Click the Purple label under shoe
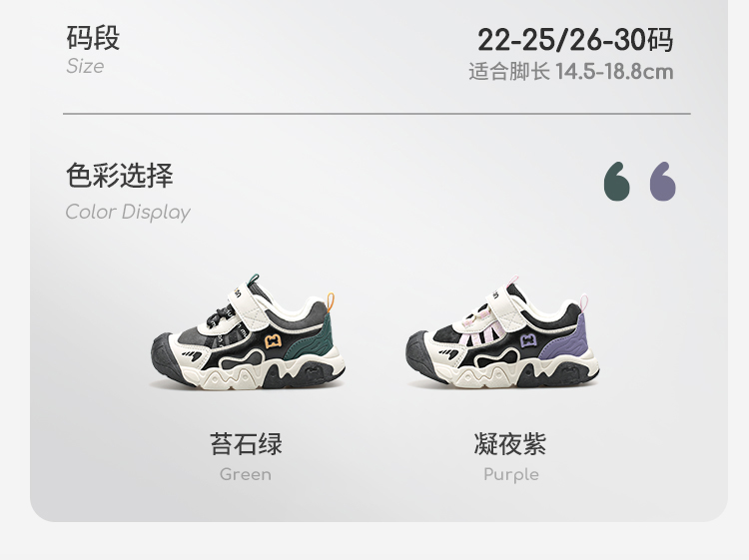The width and height of the screenshot is (749, 560). tap(511, 475)
